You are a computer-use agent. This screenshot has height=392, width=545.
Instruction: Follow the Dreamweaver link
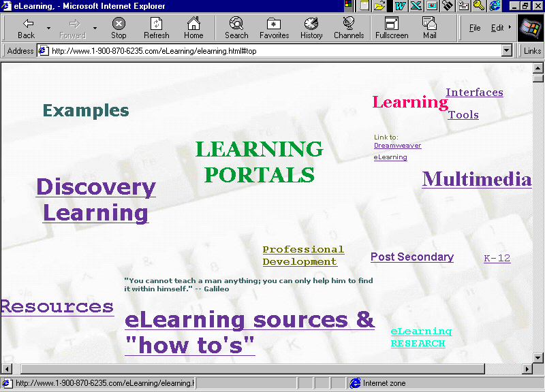pyautogui.click(x=398, y=146)
